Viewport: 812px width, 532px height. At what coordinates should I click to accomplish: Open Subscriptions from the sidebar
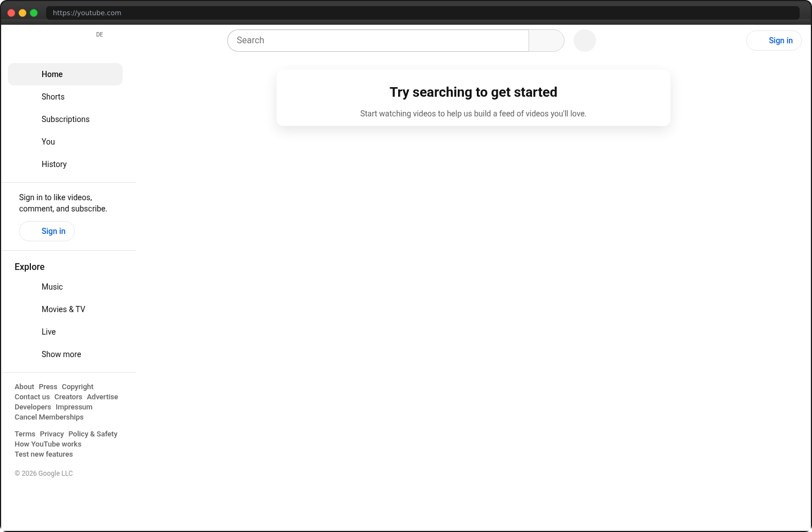coord(65,119)
